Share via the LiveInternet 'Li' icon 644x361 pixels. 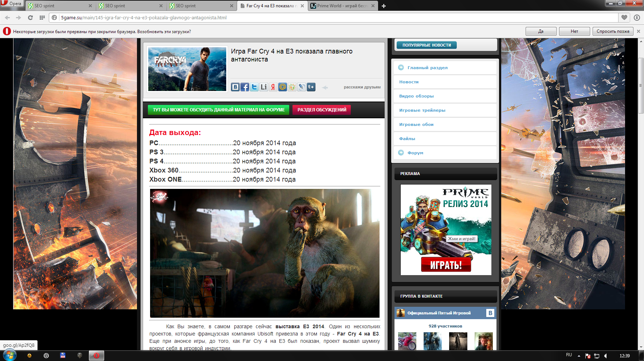264,87
